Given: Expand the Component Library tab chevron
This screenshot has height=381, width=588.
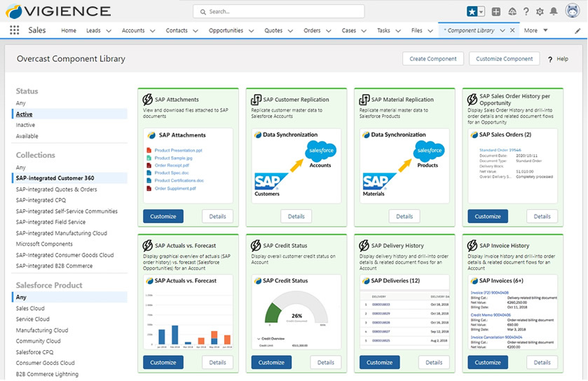Looking at the screenshot, I should pyautogui.click(x=502, y=30).
